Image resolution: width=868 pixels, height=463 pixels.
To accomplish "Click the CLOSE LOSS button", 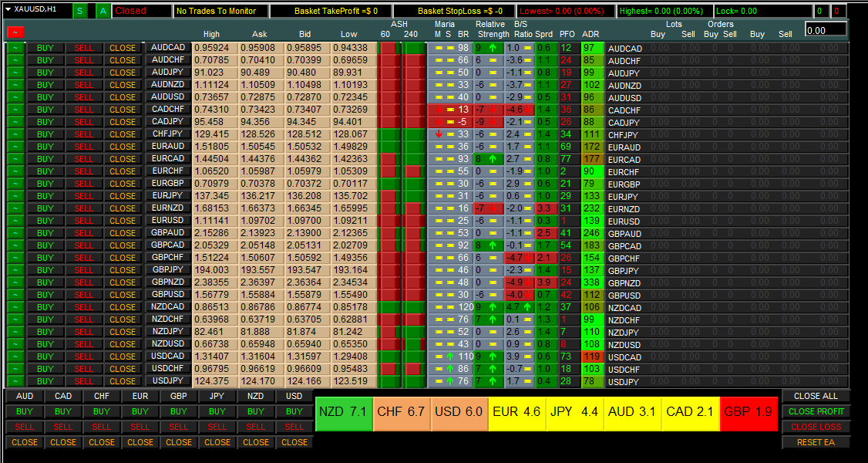I will [816, 427].
